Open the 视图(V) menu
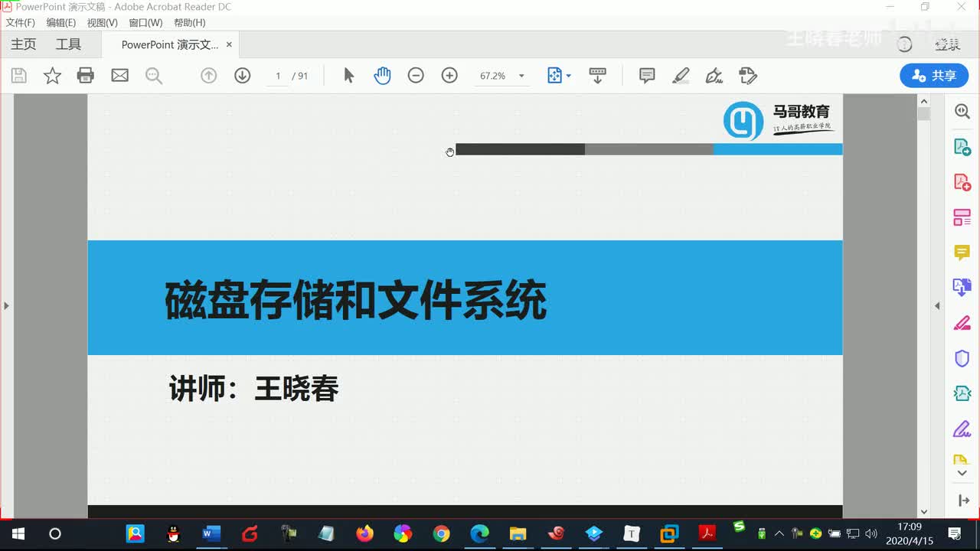 click(103, 23)
